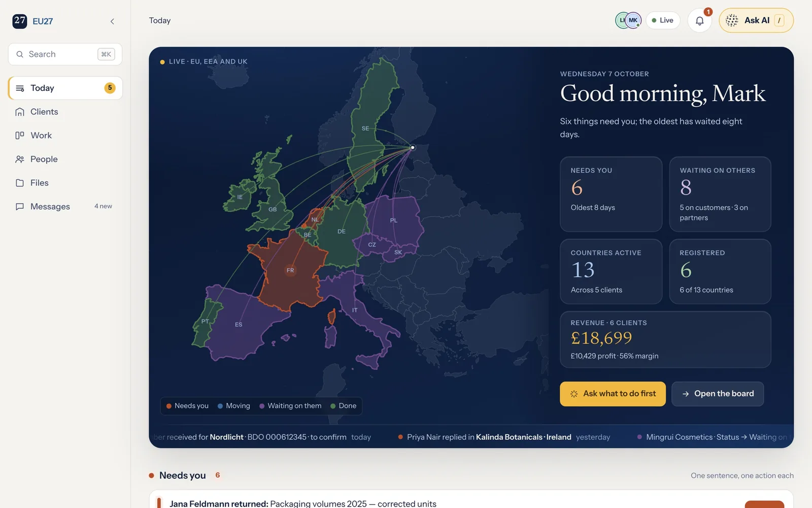The height and width of the screenshot is (508, 812).
Task: Click the search magnifier icon
Action: click(20, 54)
